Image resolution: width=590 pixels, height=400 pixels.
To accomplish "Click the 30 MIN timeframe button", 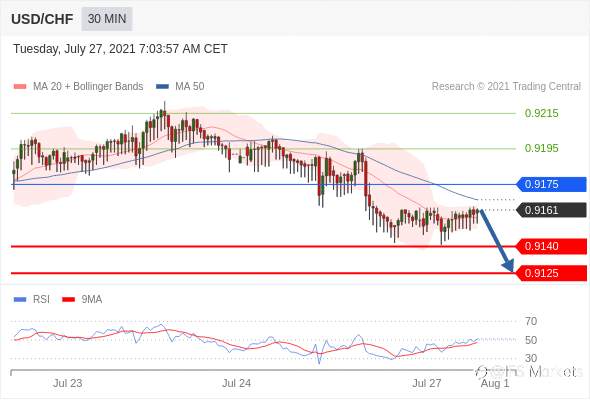I will (107, 18).
